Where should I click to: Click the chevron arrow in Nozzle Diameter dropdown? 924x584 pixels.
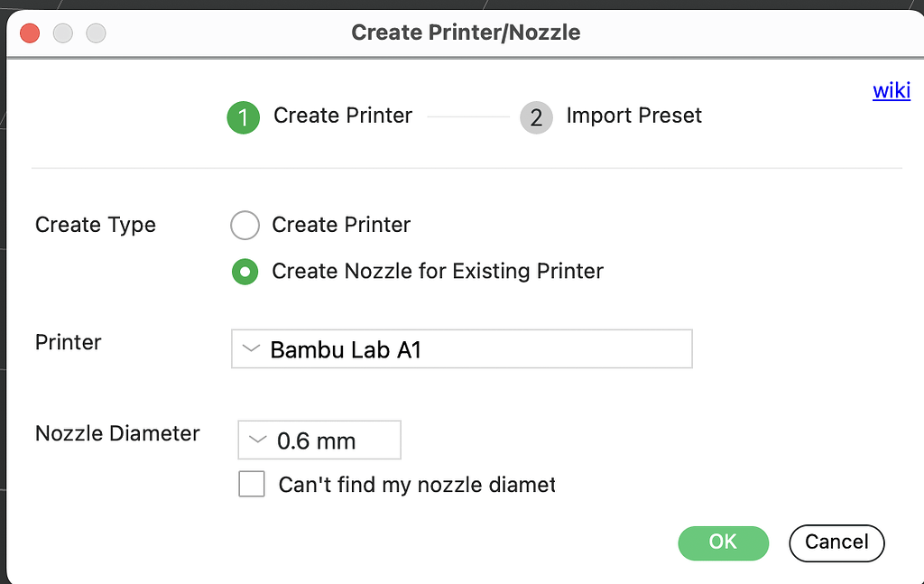click(258, 440)
